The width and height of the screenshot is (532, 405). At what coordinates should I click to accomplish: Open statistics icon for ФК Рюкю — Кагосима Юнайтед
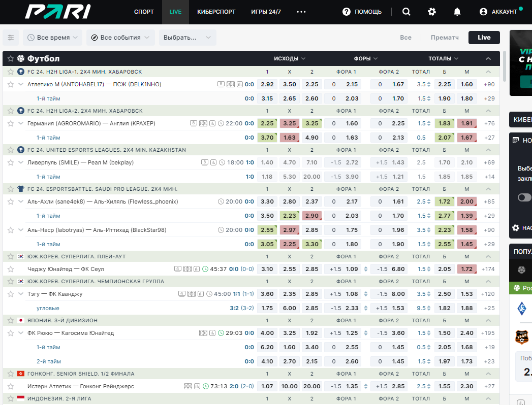(212, 333)
